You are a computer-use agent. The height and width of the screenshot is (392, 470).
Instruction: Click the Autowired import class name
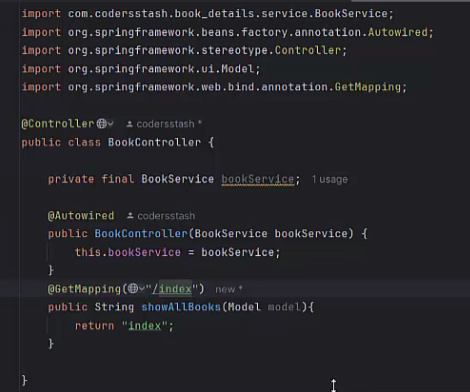tap(398, 32)
